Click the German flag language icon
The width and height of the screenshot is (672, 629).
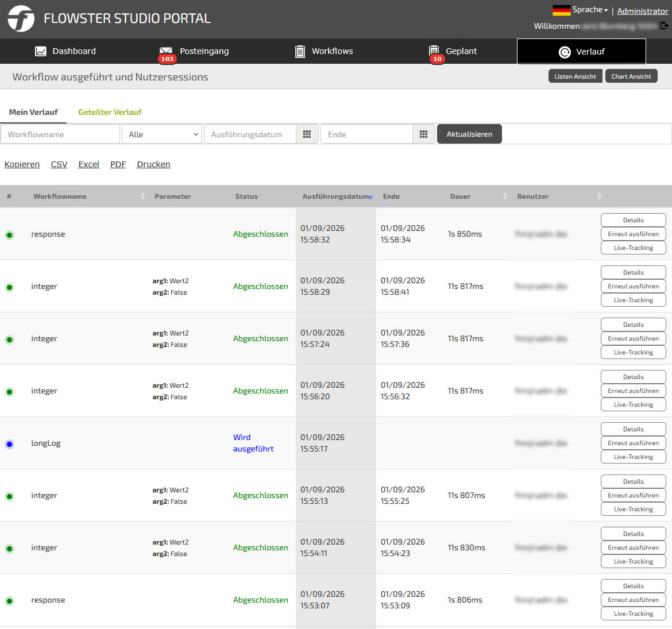click(x=561, y=10)
